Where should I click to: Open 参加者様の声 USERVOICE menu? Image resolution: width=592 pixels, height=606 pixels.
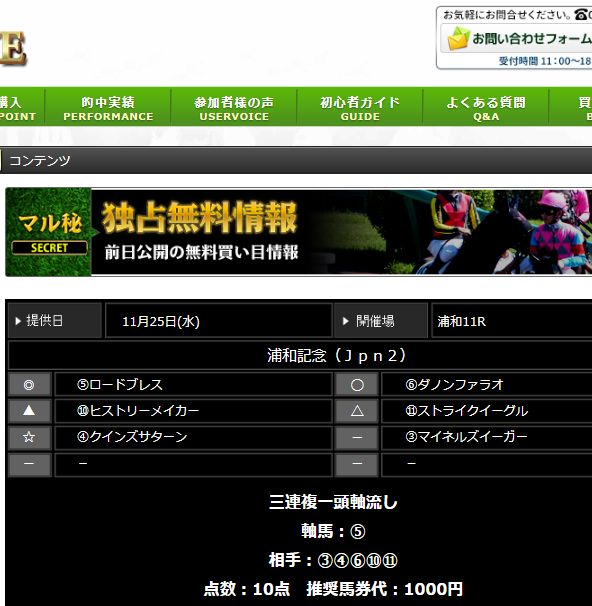point(234,107)
